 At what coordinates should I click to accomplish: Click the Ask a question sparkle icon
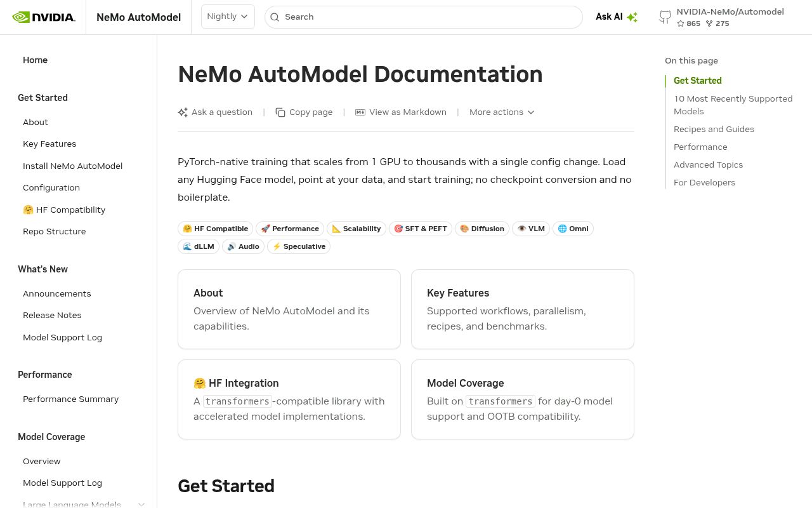click(x=183, y=112)
